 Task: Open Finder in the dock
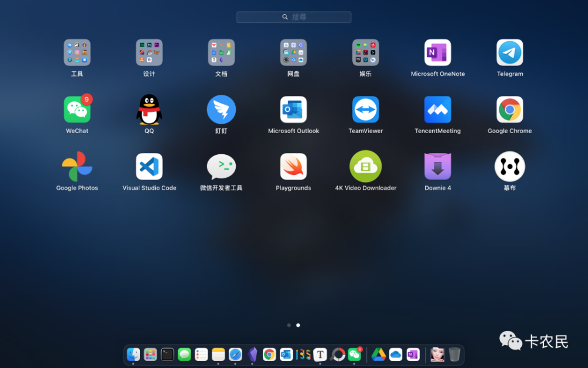[x=133, y=354]
